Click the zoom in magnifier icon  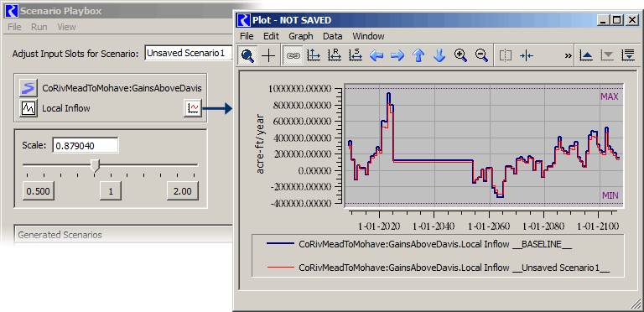coord(460,55)
